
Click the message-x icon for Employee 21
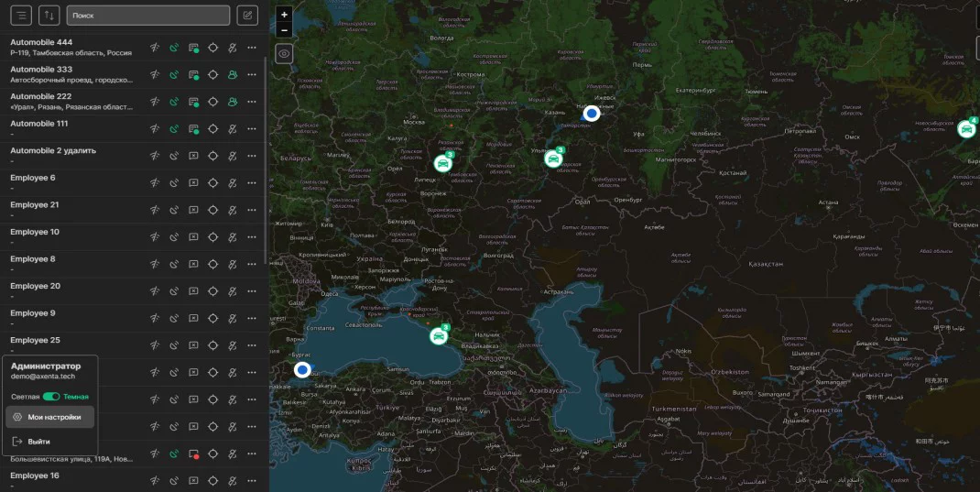click(x=194, y=210)
